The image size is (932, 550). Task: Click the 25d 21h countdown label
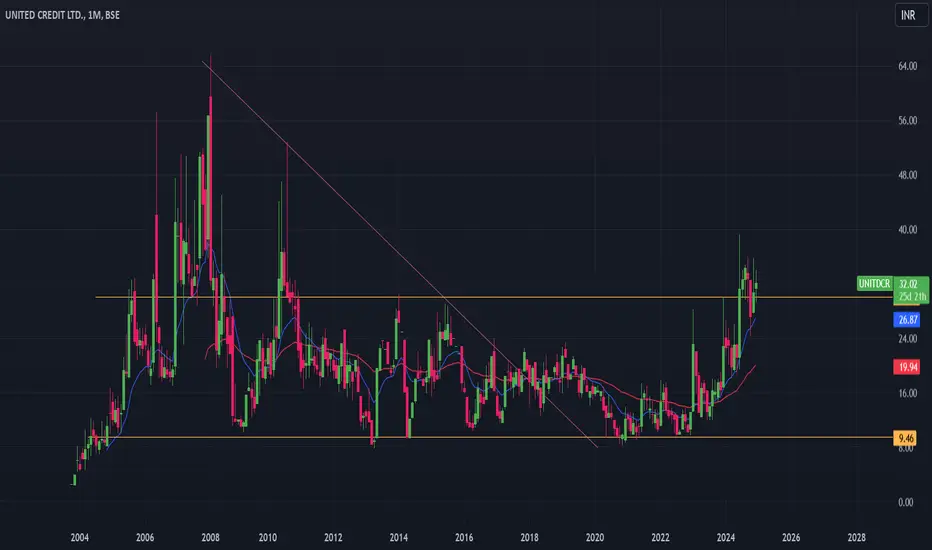[911, 297]
